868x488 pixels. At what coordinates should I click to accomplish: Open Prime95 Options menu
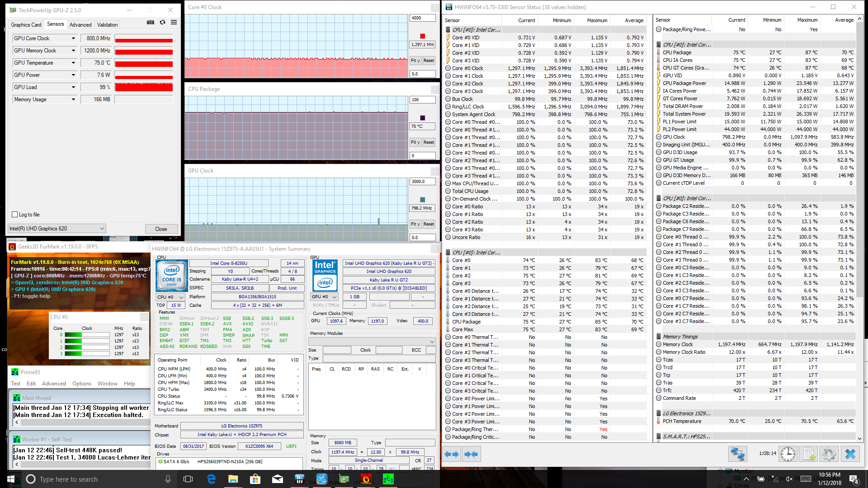point(82,384)
